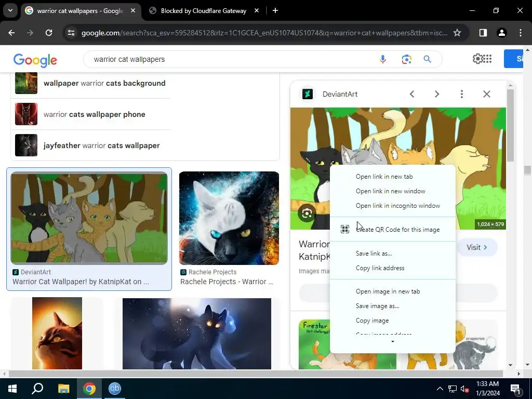Screen dimensions: 532x399
Task: Choose Open image in new tab
Action: click(x=393, y=291)
